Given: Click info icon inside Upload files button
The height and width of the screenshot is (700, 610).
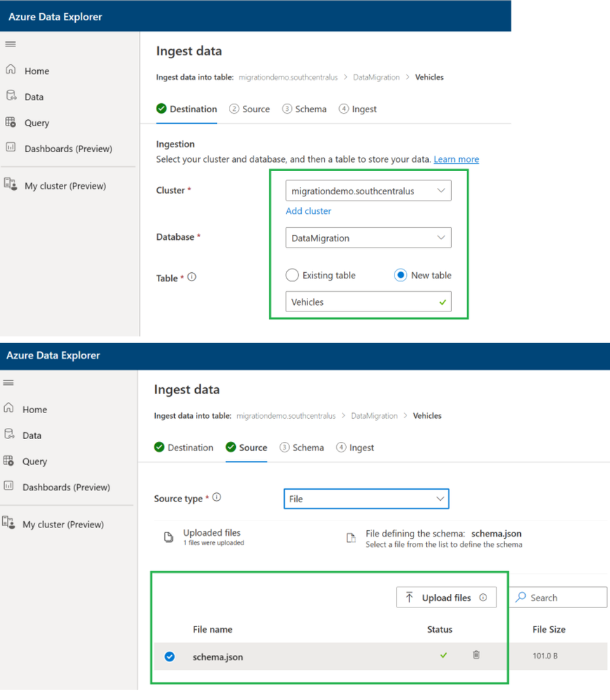Looking at the screenshot, I should [x=483, y=598].
